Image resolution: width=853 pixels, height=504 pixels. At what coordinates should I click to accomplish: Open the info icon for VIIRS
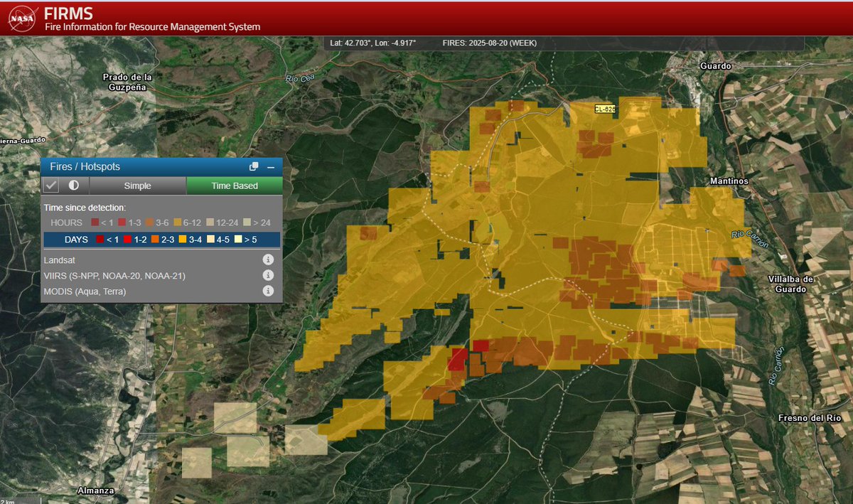coord(268,275)
